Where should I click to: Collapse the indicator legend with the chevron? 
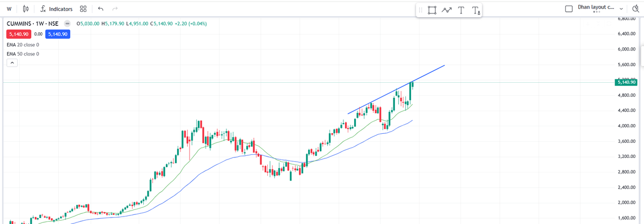(12, 63)
